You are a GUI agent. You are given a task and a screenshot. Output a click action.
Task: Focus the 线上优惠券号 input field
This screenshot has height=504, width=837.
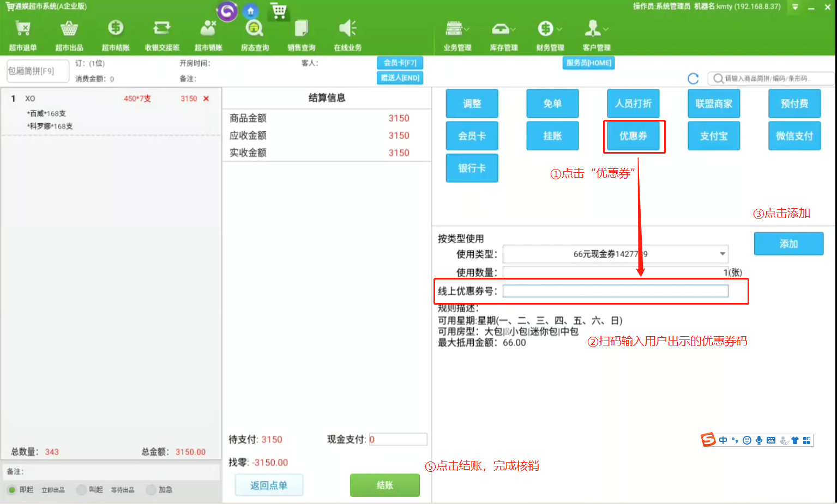615,291
